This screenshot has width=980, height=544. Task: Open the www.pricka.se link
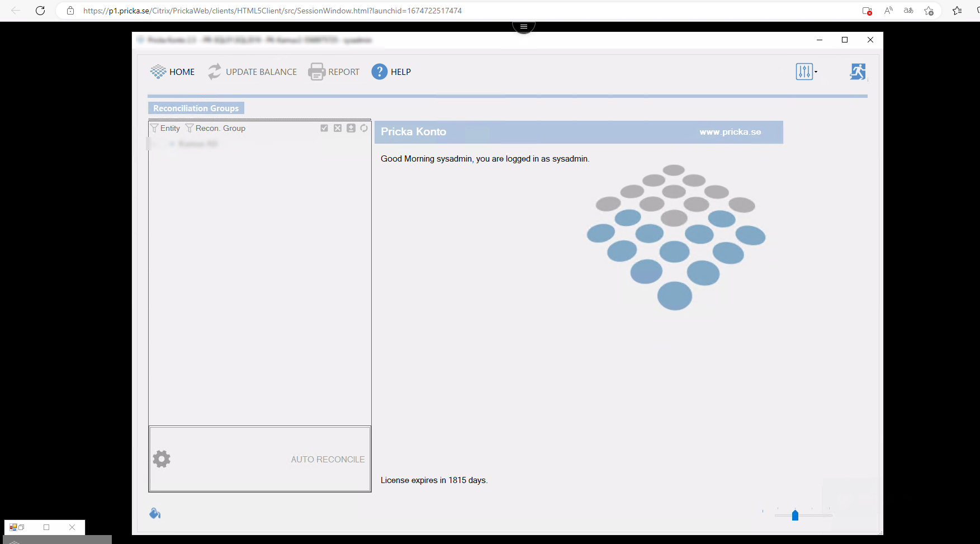(x=730, y=132)
